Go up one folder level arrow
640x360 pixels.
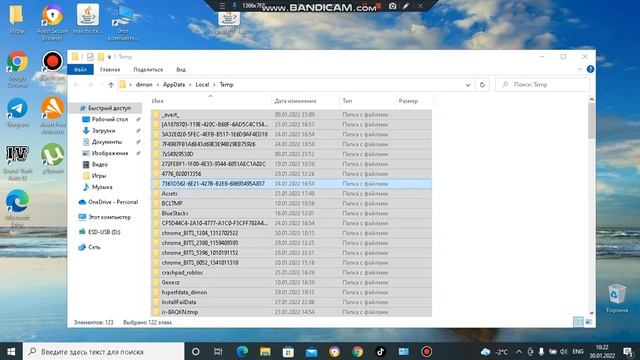[111, 84]
